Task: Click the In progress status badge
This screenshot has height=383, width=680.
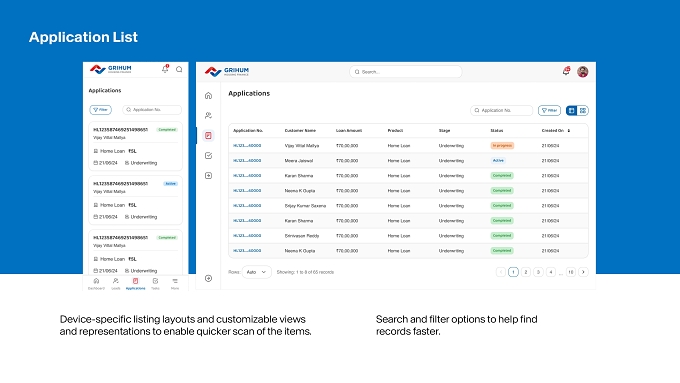Action: coord(502,146)
